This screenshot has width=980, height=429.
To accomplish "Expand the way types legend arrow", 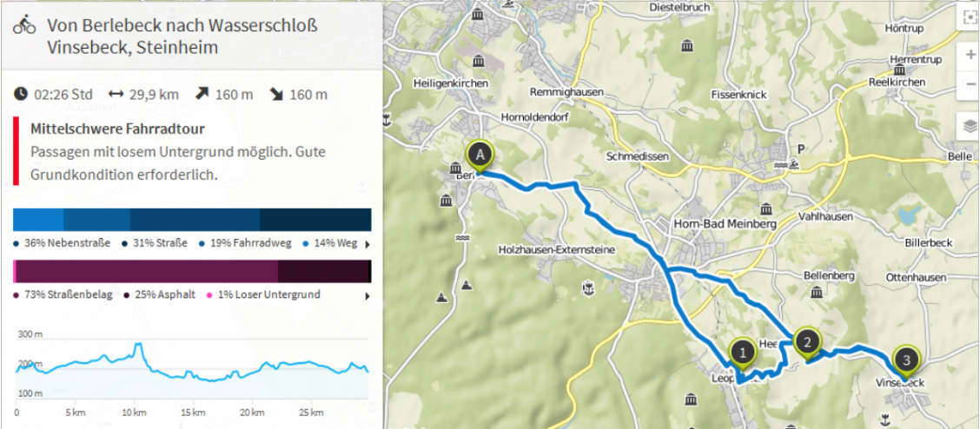I will 367,245.
